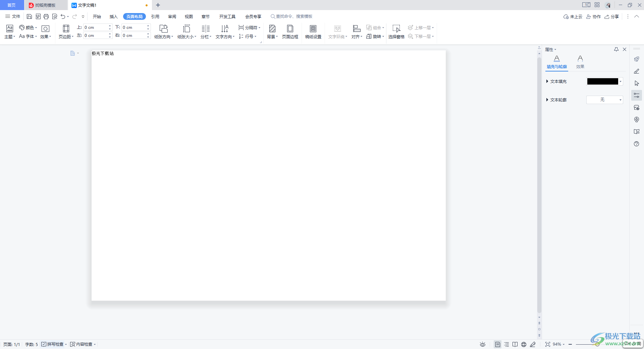Click the Save icon in quick access toolbar
Viewport: 644px width, 349px height.
pos(29,16)
